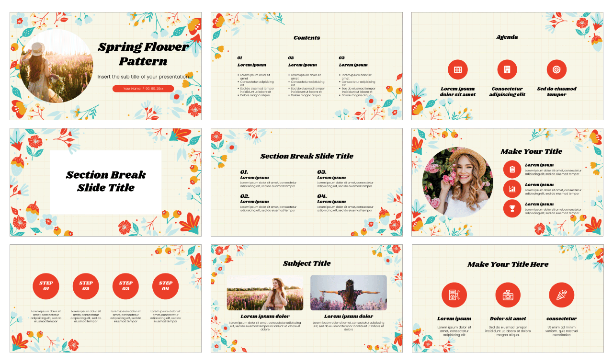Select the STEP 02 red circle
Image resolution: width=613 pixels, height=364 pixels.
coord(86,286)
